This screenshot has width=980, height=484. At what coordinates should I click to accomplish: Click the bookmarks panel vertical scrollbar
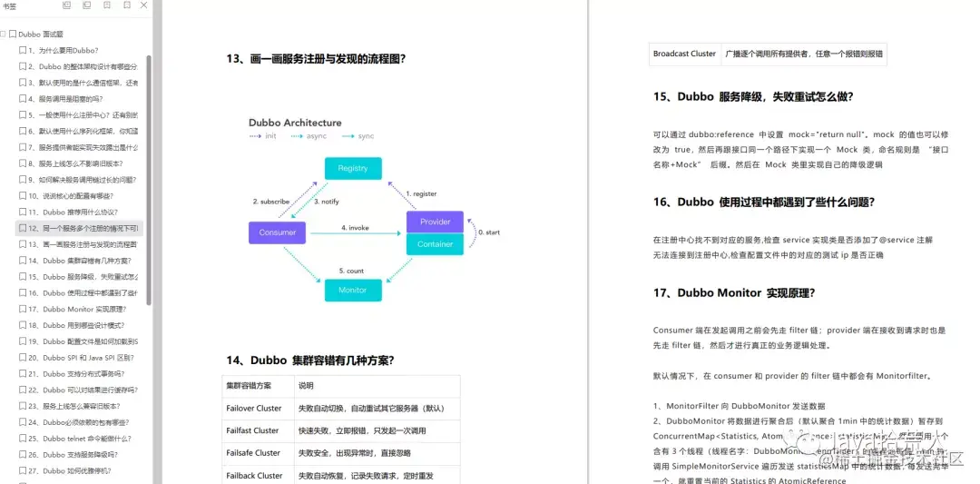click(149, 182)
